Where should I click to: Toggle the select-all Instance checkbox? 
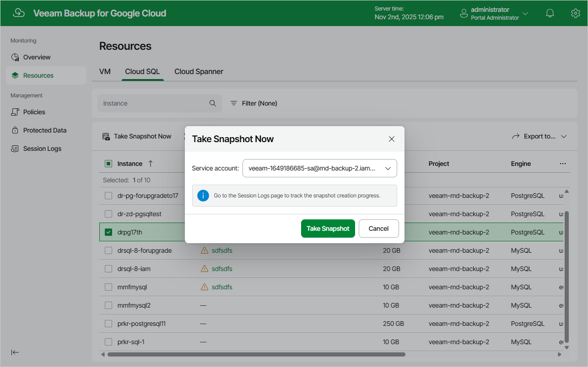(108, 164)
